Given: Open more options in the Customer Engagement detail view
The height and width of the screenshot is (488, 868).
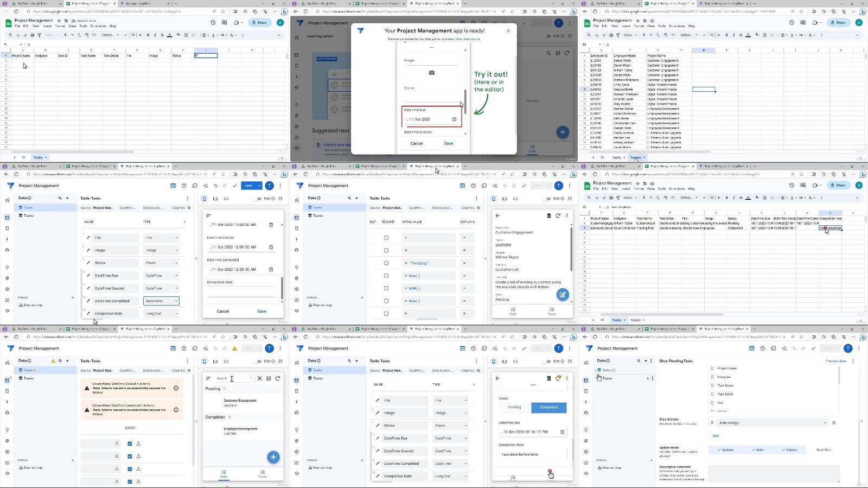Looking at the screenshot, I should click(x=567, y=216).
